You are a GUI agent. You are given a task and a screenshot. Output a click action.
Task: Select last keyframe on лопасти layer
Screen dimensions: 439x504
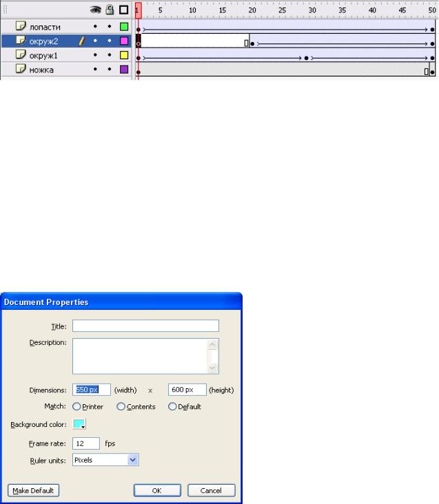432,29
